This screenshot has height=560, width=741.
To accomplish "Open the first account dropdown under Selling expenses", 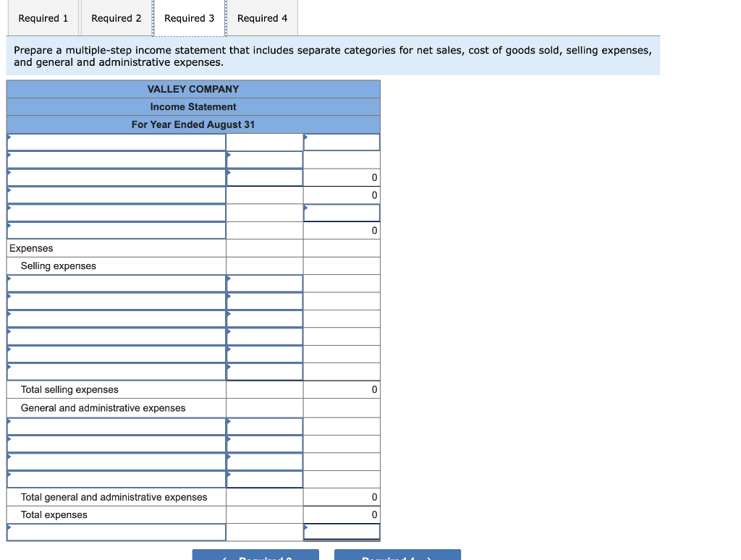I will [x=116, y=283].
